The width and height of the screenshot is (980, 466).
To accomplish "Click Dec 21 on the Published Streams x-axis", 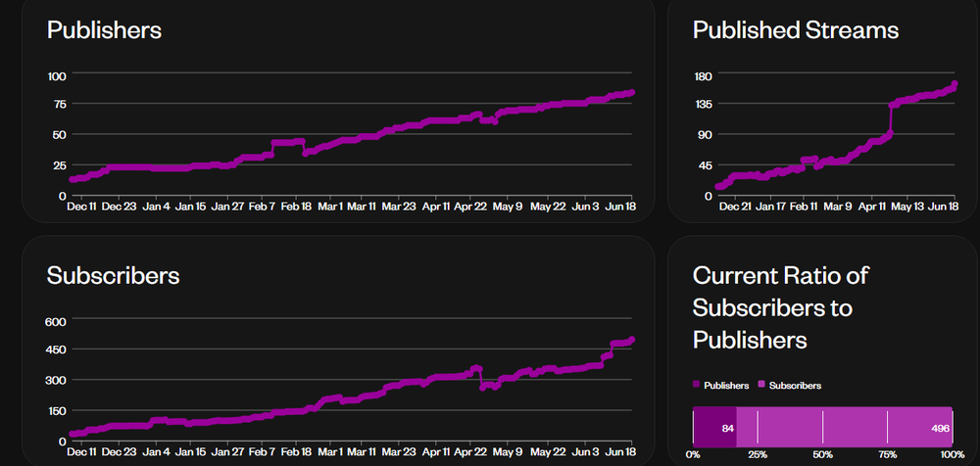I will pyautogui.click(x=735, y=207).
